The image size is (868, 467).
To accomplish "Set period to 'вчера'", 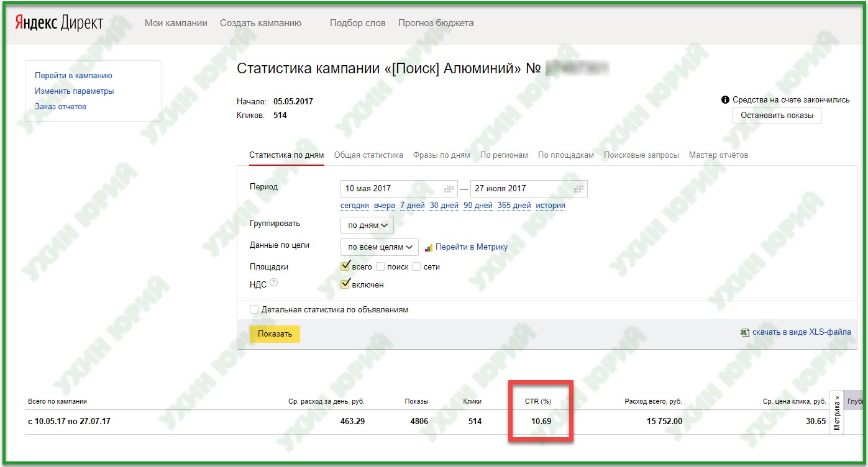I will (x=385, y=206).
